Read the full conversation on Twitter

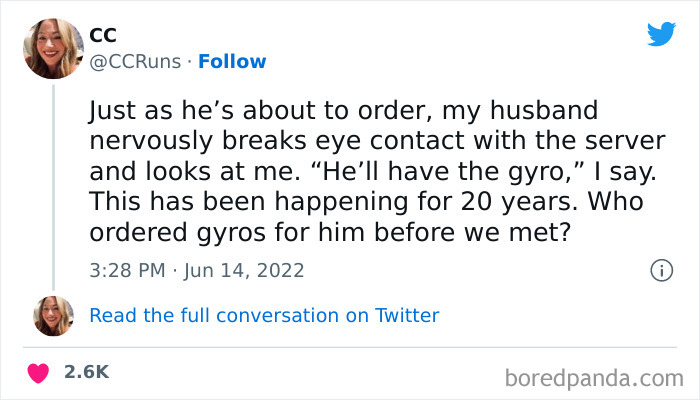coord(264,315)
